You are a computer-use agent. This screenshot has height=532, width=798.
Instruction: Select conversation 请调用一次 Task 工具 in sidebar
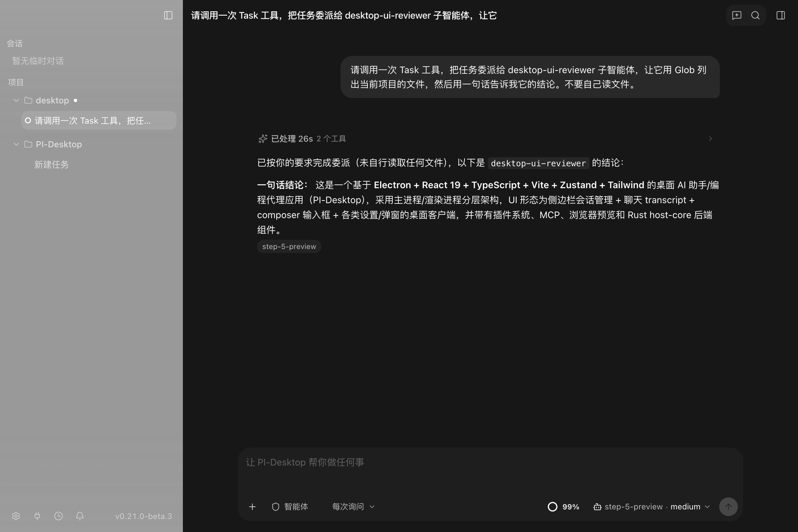pyautogui.click(x=99, y=120)
